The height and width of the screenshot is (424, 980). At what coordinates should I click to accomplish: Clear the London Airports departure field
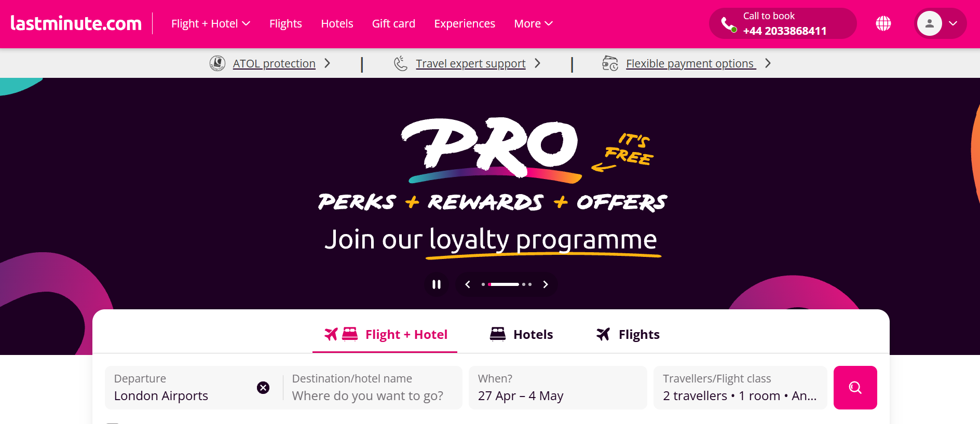coord(263,388)
